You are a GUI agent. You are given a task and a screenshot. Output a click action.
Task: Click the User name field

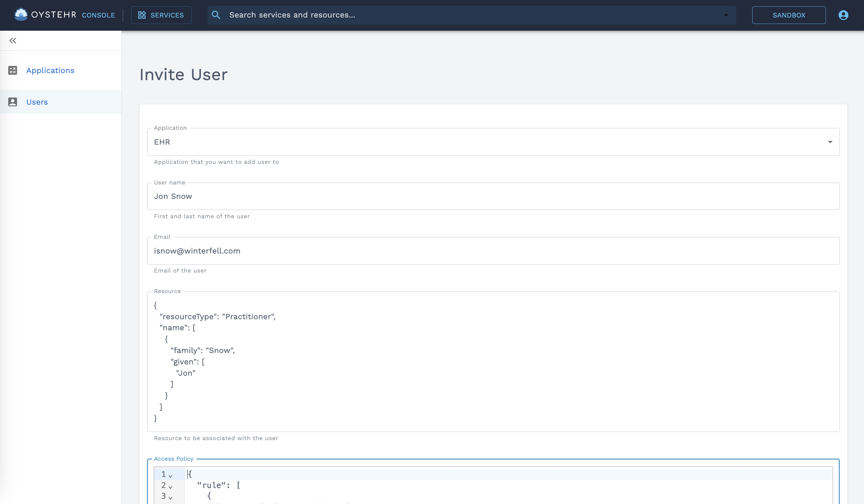tap(493, 196)
